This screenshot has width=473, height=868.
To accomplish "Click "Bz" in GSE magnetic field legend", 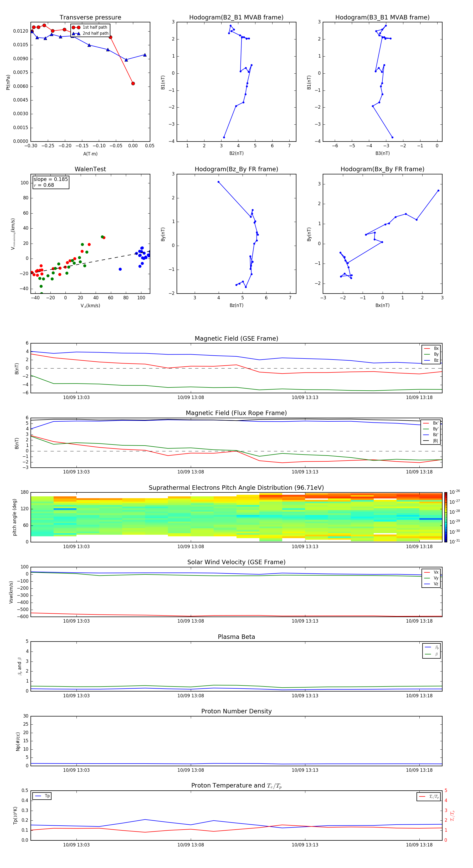I will tap(436, 360).
